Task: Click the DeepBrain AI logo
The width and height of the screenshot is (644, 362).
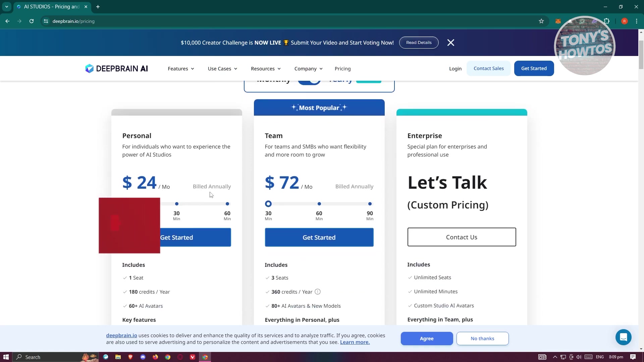Action: pyautogui.click(x=116, y=68)
